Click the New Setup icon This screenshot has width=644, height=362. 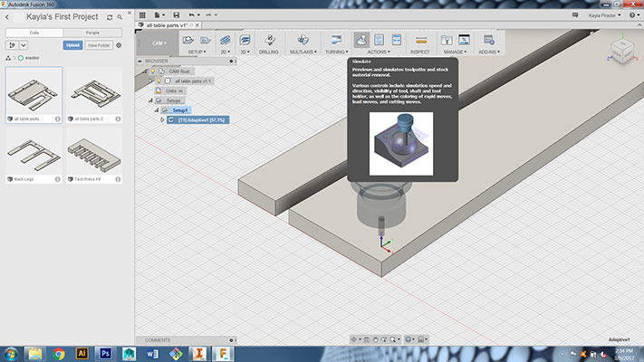tap(188, 40)
